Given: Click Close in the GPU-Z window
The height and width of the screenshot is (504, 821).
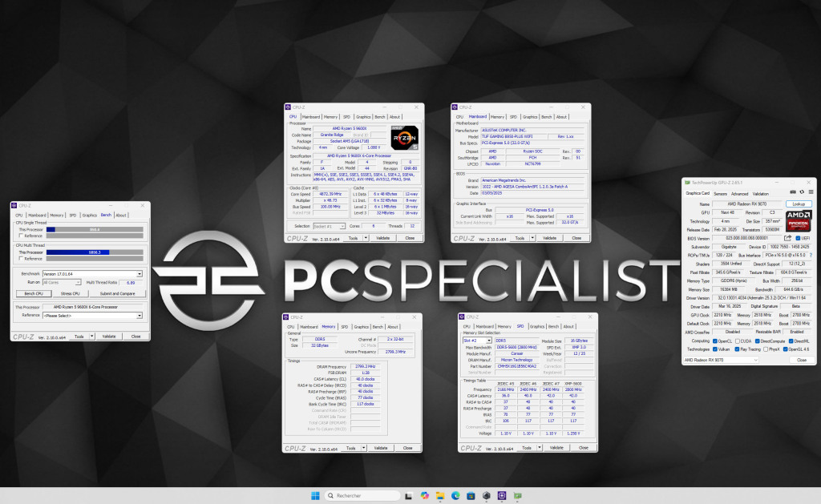Looking at the screenshot, I should pyautogui.click(x=802, y=360).
